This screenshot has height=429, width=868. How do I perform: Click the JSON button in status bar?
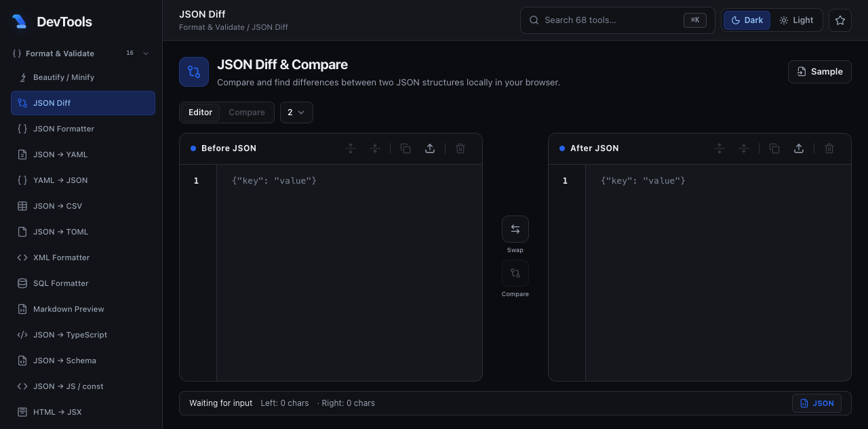tap(816, 403)
